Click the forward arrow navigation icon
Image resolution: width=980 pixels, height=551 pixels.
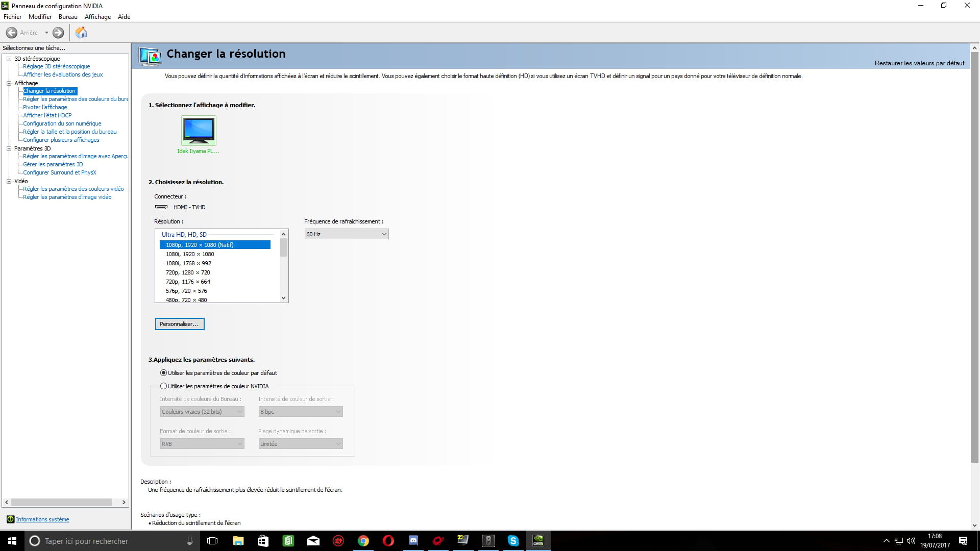tap(58, 33)
